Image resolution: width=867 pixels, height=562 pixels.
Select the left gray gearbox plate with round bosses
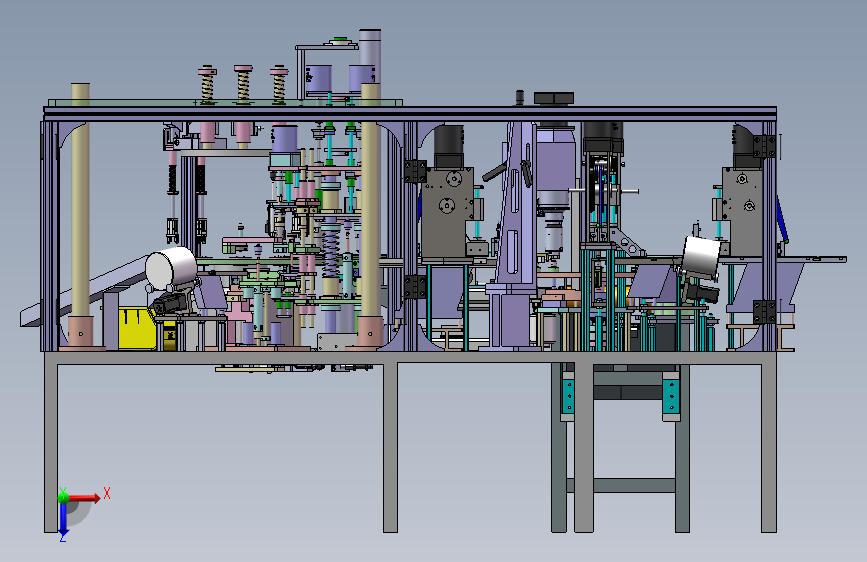447,212
